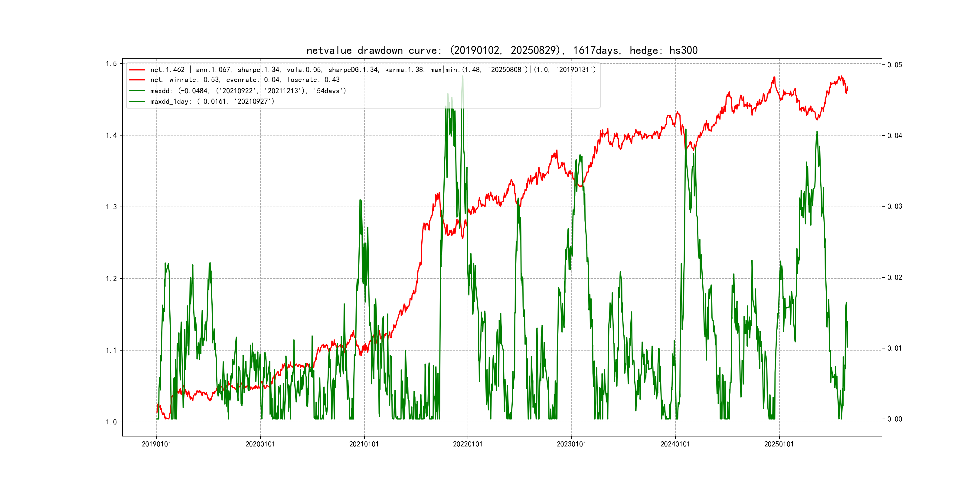
Task: Click the 1.2 tick on left axis
Action: (111, 279)
